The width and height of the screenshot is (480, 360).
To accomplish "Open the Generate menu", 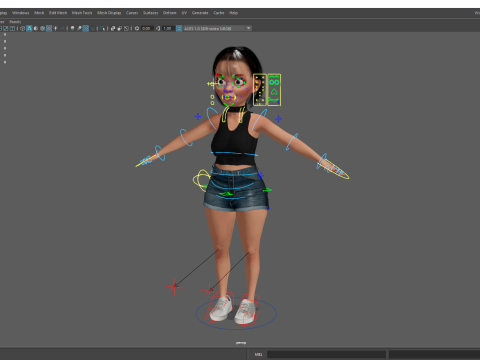I will click(x=200, y=13).
